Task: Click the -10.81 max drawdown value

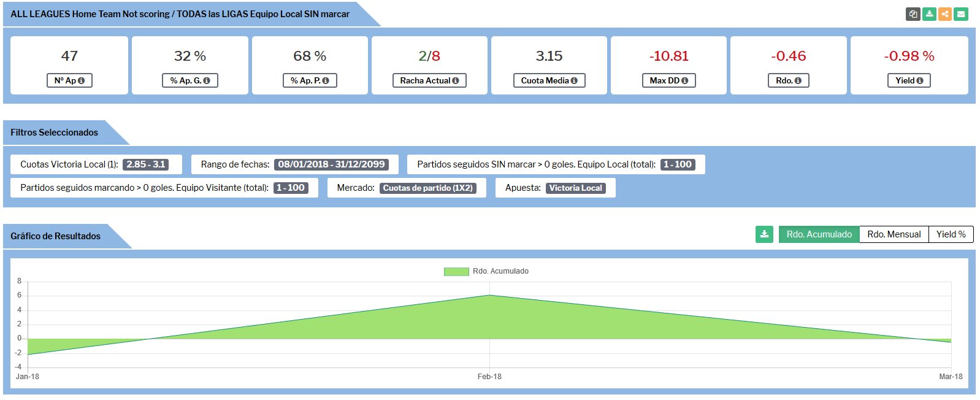Action: point(669,56)
